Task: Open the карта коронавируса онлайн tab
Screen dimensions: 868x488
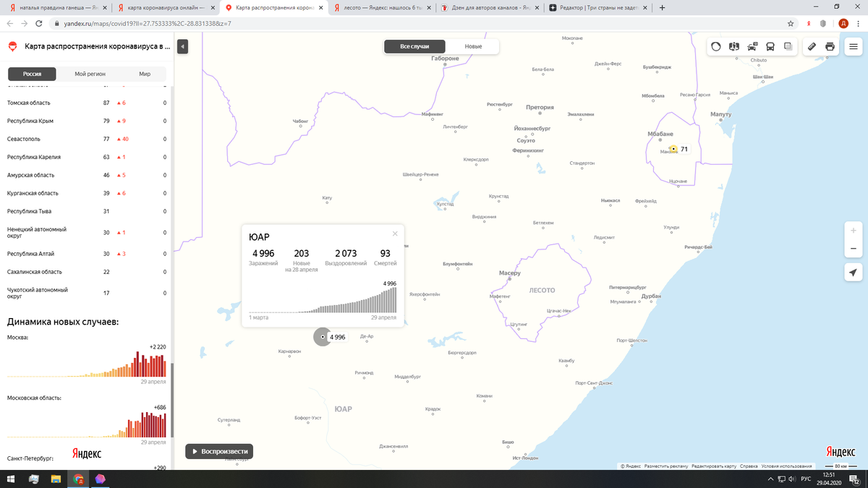Action: [x=166, y=7]
